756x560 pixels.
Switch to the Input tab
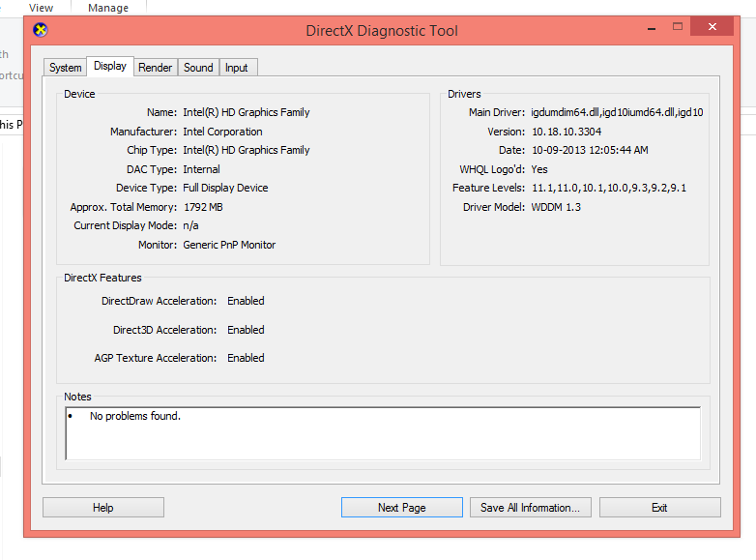pyautogui.click(x=237, y=68)
